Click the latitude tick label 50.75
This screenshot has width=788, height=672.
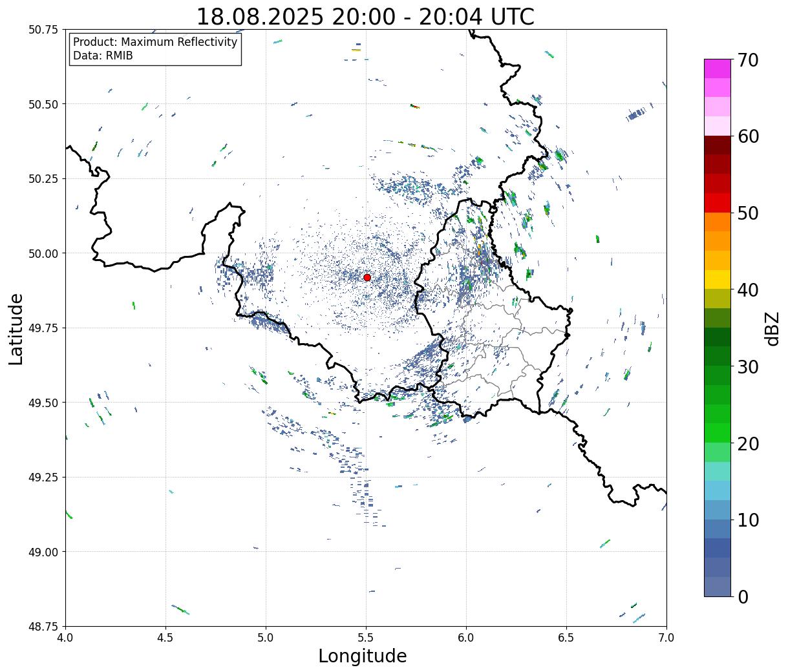[x=43, y=30]
